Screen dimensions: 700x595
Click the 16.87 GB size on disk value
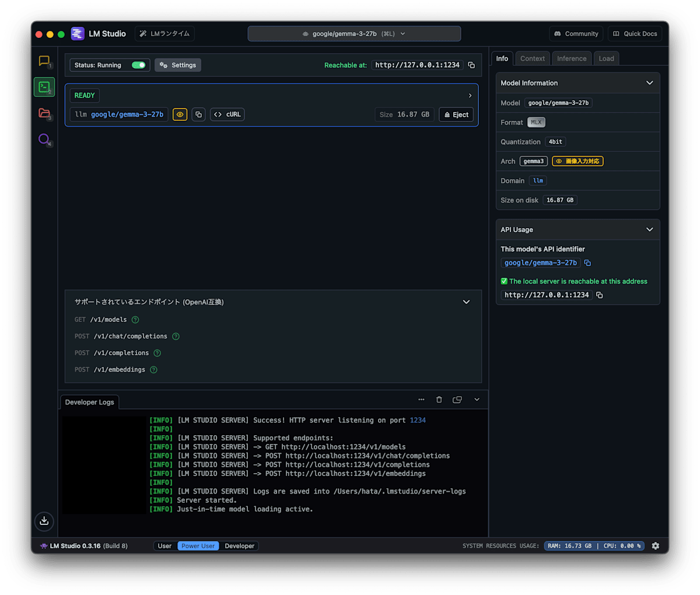[560, 200]
